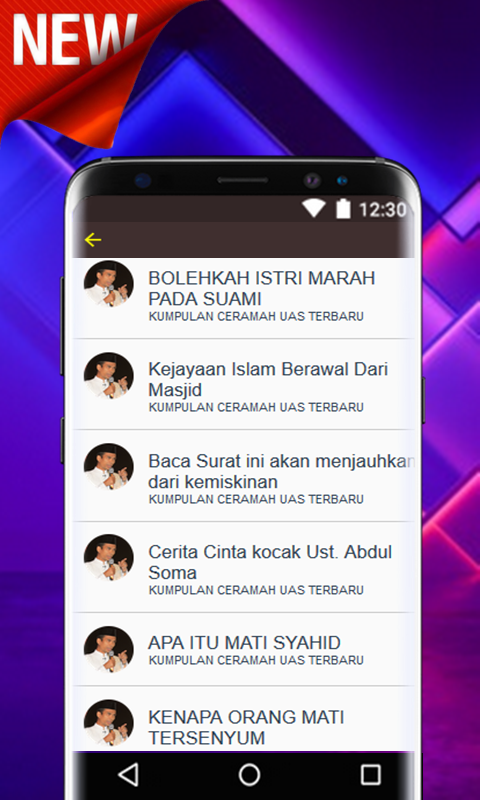
Task: Play lecture Cerita Cinta kocak Ust. Abdul
Action: tap(244, 567)
